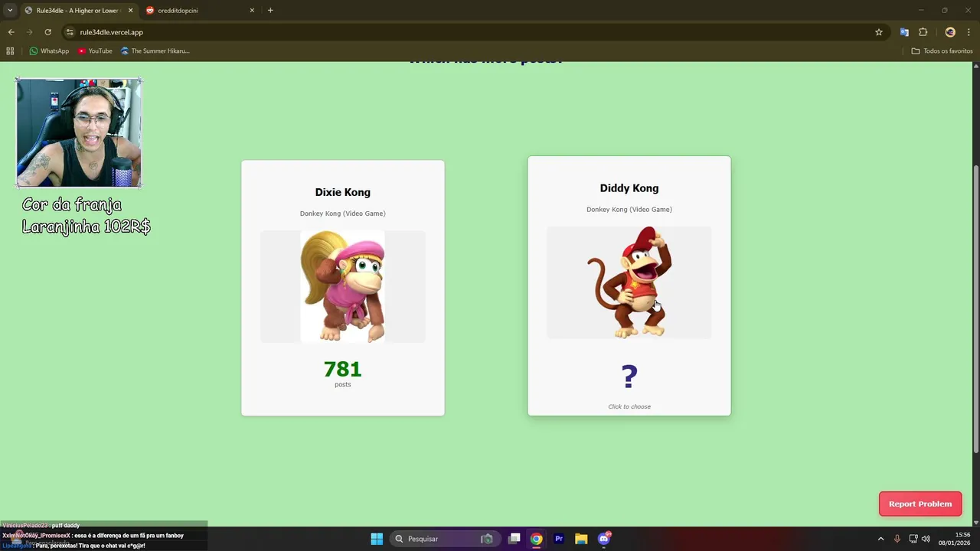Choose the Diddy Kong card

[629, 286]
